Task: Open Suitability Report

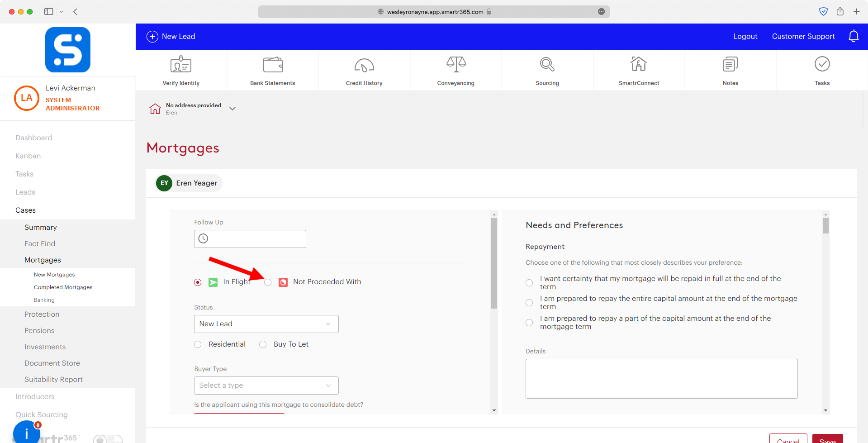Action: point(53,379)
